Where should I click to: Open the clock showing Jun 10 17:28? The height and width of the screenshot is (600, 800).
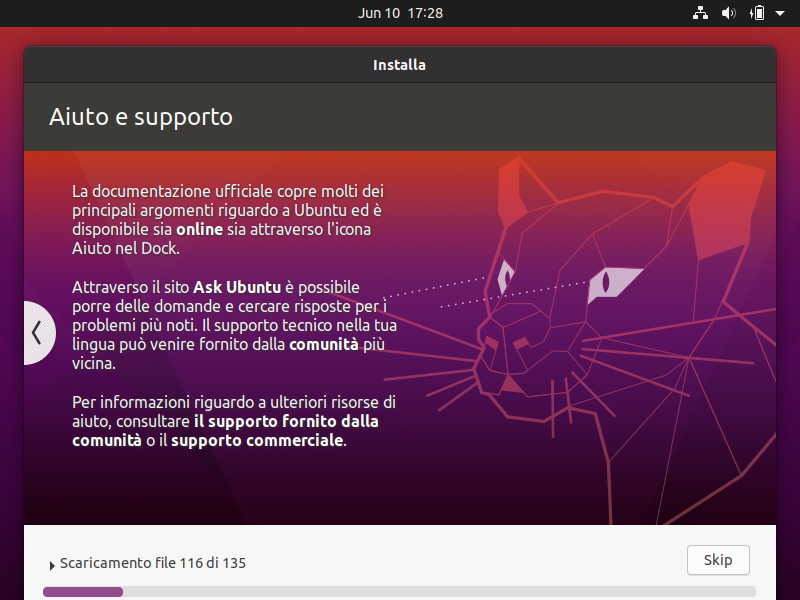click(400, 13)
